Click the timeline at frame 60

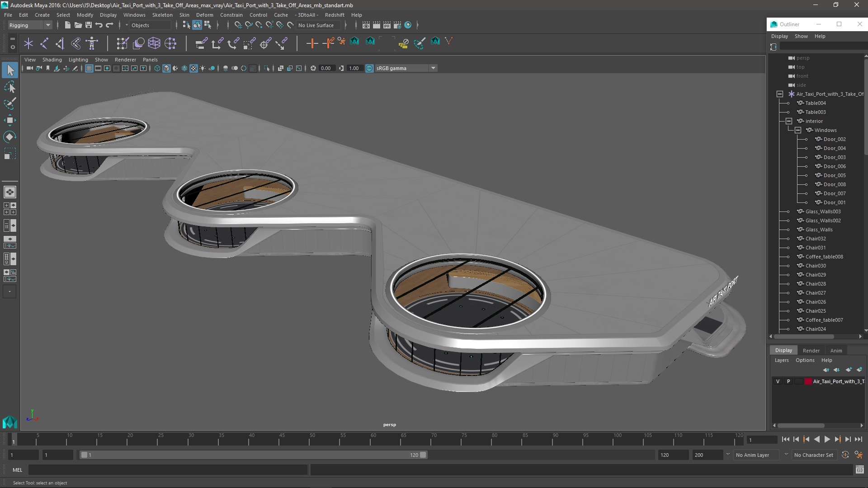tap(373, 439)
